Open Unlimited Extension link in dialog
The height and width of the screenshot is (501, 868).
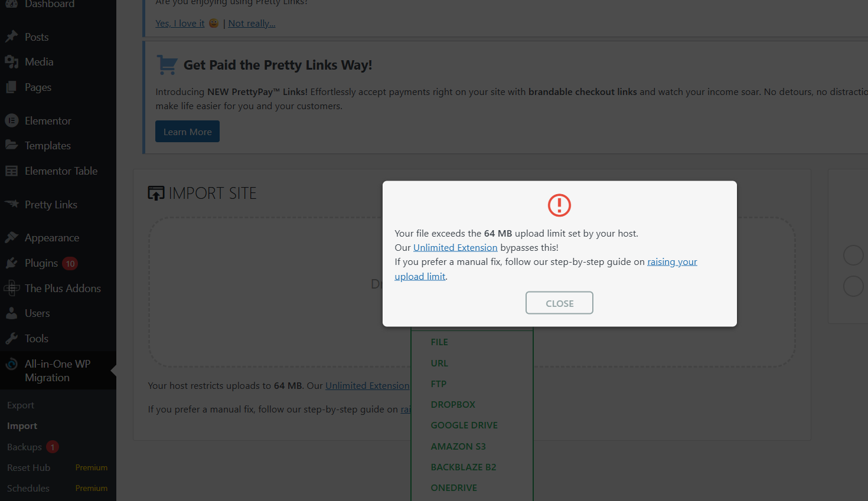pos(455,248)
